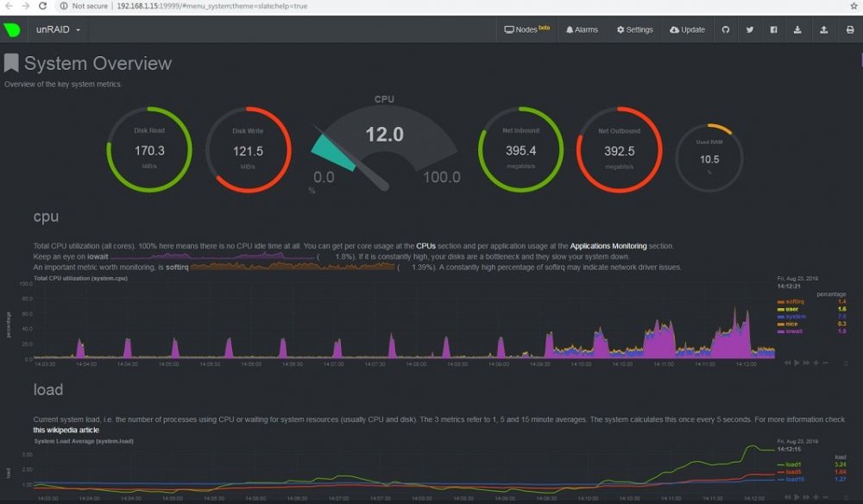Zoom in on the CPU chart
This screenshot has width=863, height=504.
(816, 362)
